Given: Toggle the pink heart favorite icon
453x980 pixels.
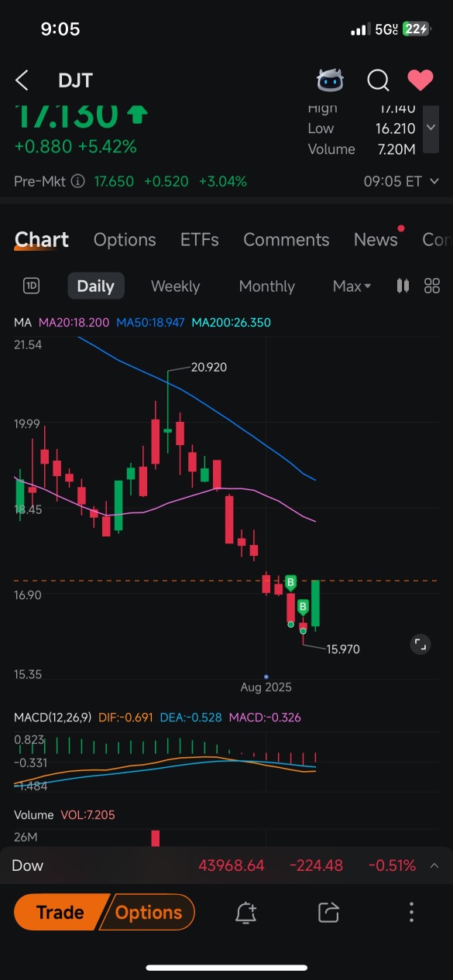Looking at the screenshot, I should click(420, 81).
